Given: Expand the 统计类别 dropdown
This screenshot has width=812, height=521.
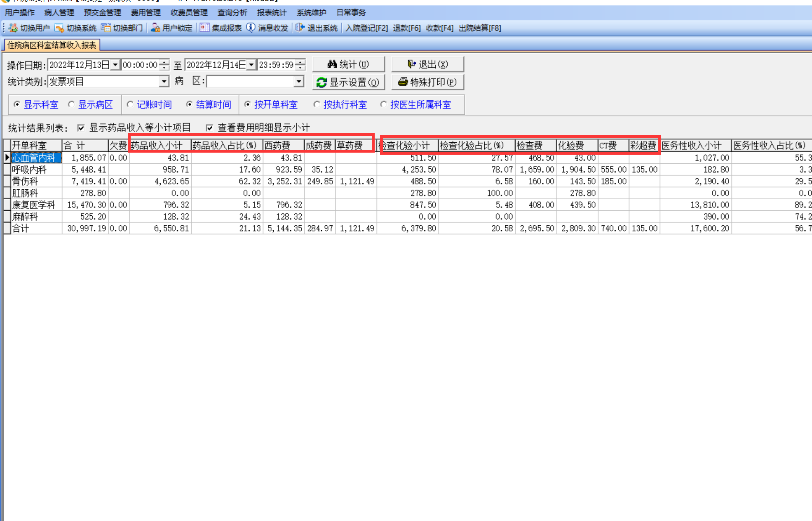Looking at the screenshot, I should pyautogui.click(x=164, y=81).
